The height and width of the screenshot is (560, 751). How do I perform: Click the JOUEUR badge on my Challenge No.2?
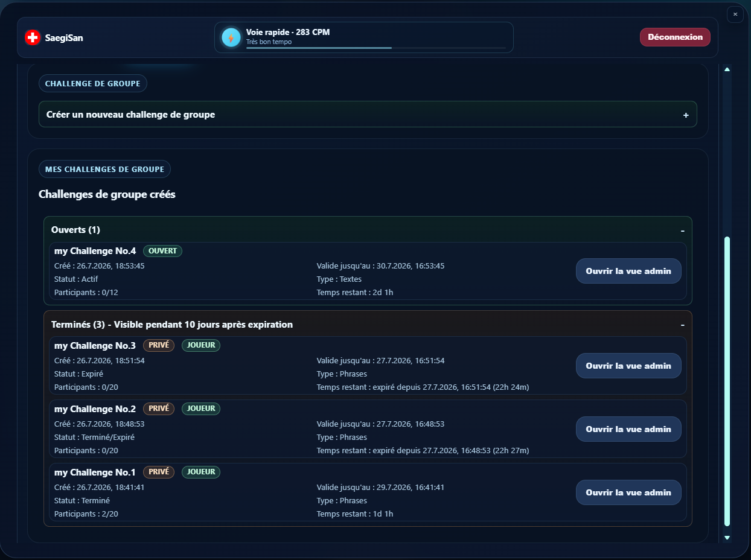point(201,409)
